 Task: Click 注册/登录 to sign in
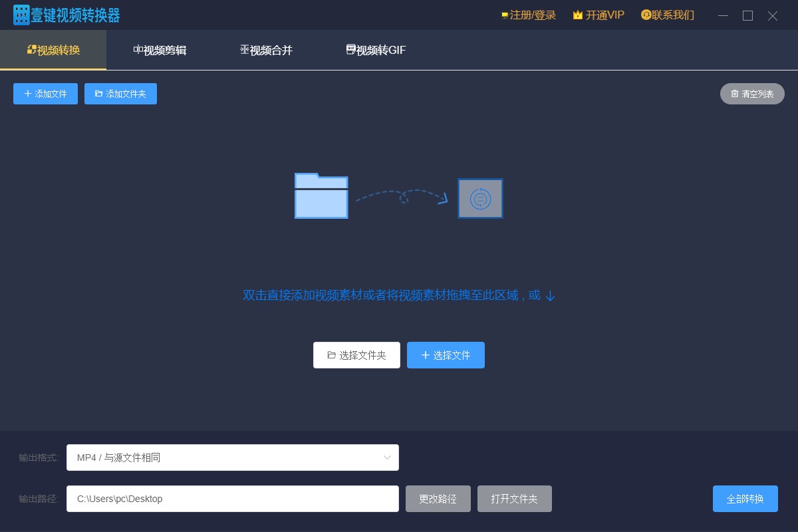(530, 15)
